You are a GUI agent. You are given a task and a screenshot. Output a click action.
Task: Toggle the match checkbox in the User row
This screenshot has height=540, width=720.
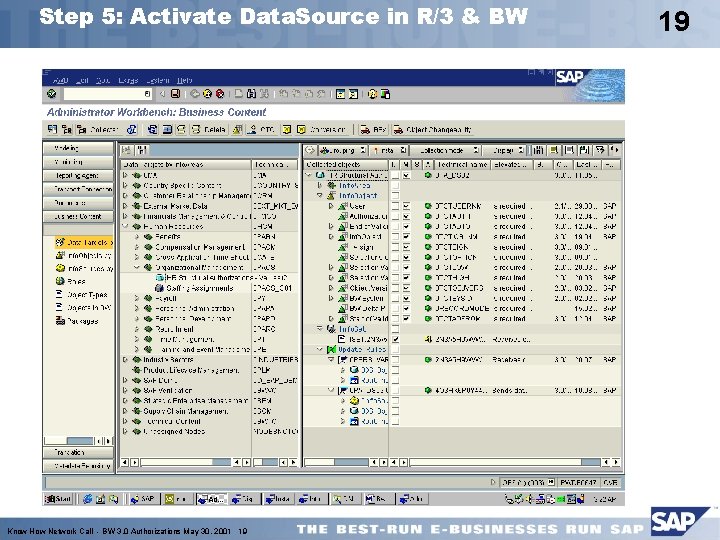pos(406,206)
